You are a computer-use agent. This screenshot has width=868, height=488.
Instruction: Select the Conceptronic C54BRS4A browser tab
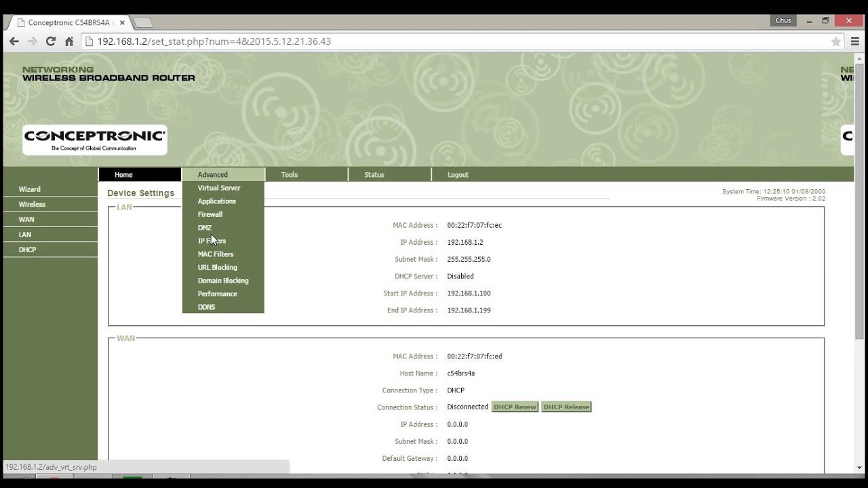point(71,22)
